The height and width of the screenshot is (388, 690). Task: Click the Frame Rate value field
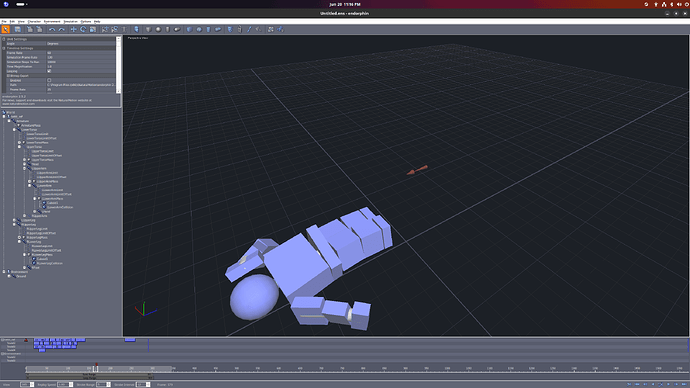(81, 53)
